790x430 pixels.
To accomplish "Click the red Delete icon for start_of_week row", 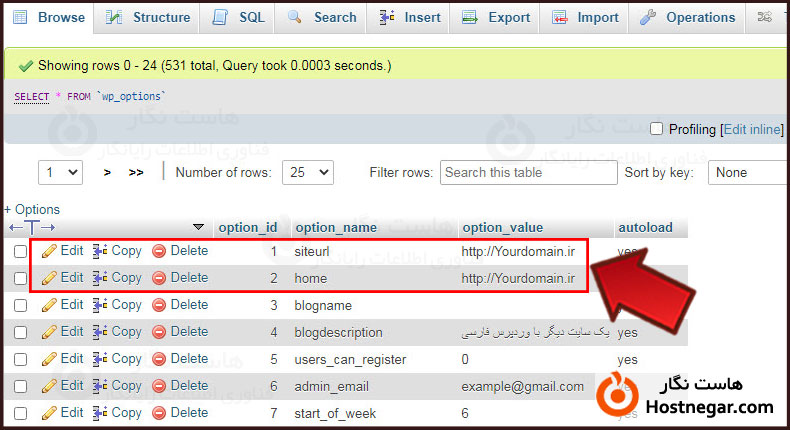I will click(159, 413).
